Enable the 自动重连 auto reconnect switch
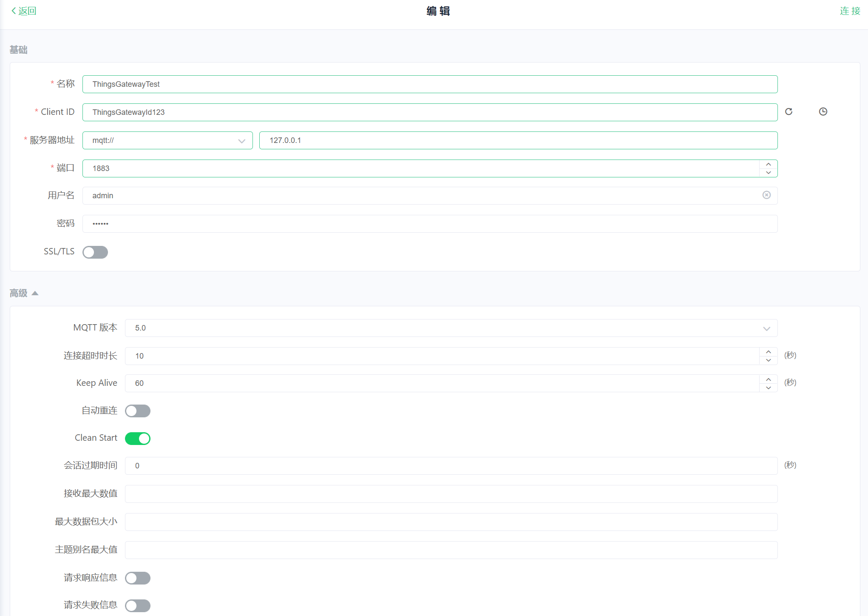Image resolution: width=868 pixels, height=616 pixels. click(x=138, y=411)
